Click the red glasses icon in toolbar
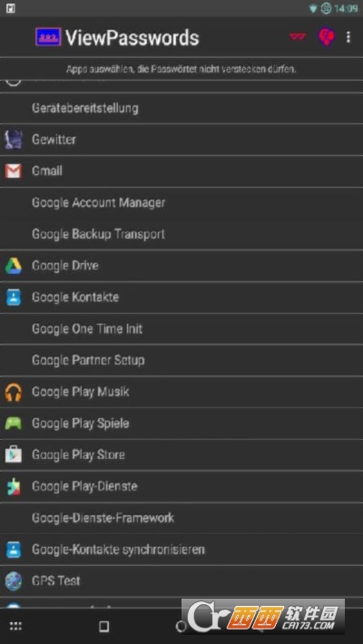Viewport: 363px width, 644px height. [298, 37]
